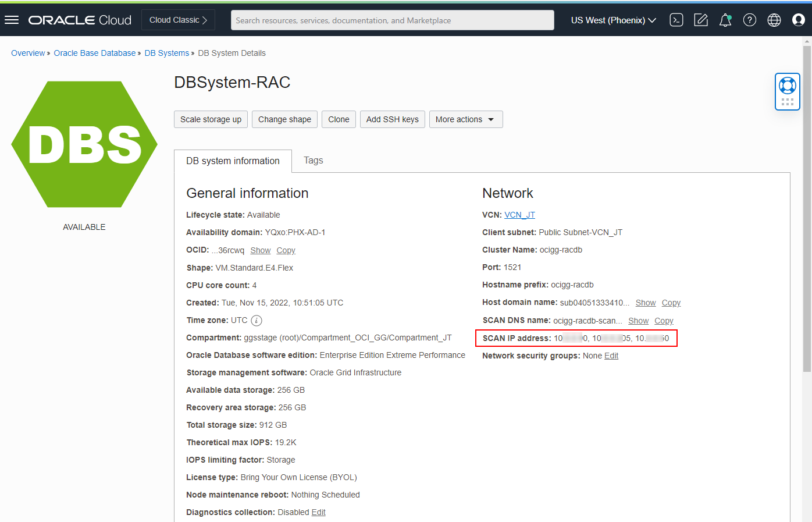Switch to the Tags tab
This screenshot has width=812, height=522.
(x=313, y=161)
